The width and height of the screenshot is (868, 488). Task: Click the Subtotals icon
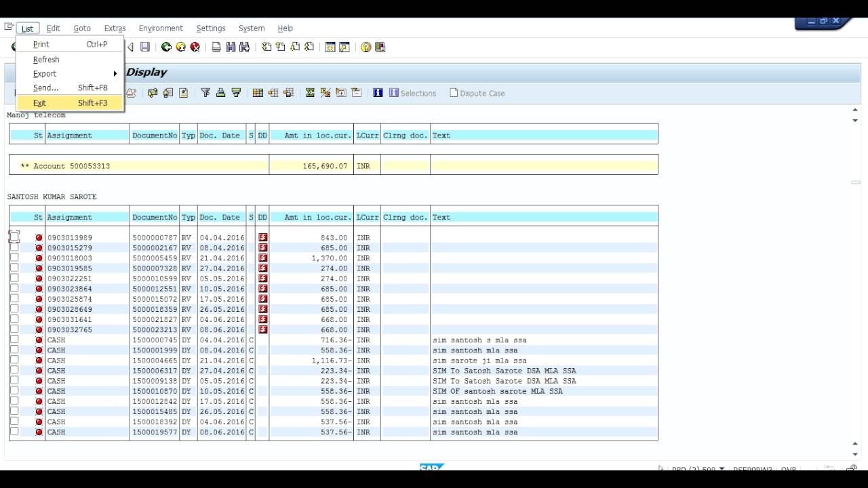(x=325, y=93)
